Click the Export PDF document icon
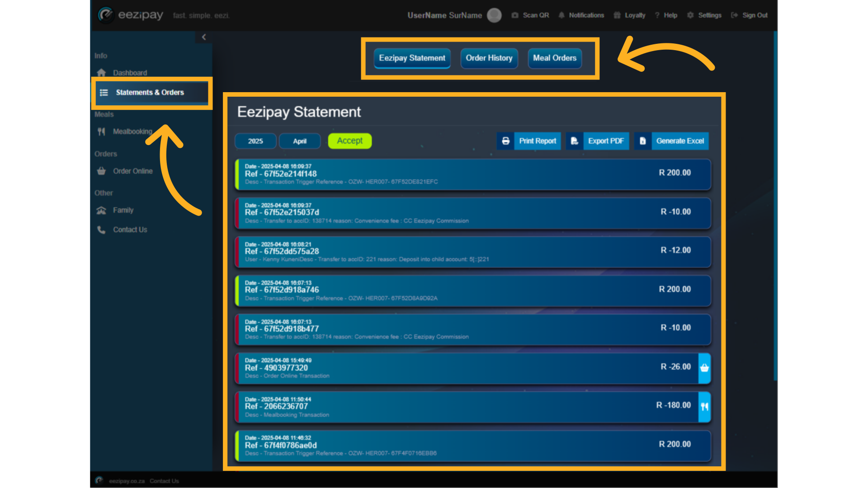 (574, 141)
